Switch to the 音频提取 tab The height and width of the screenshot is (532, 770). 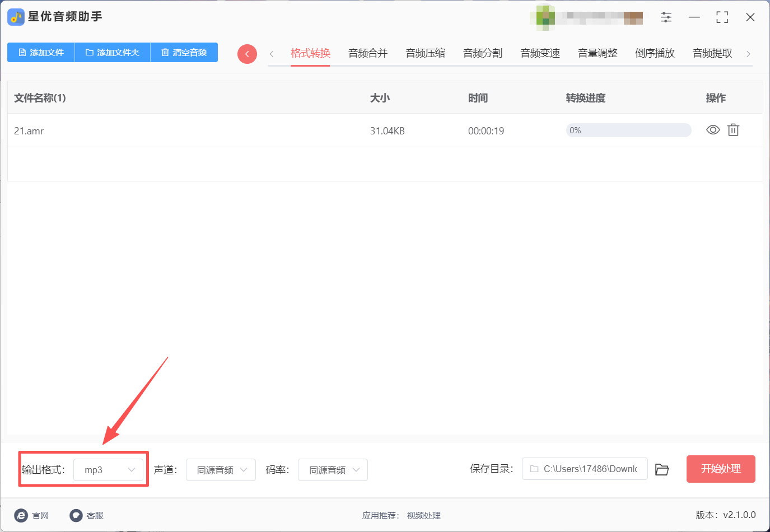712,53
